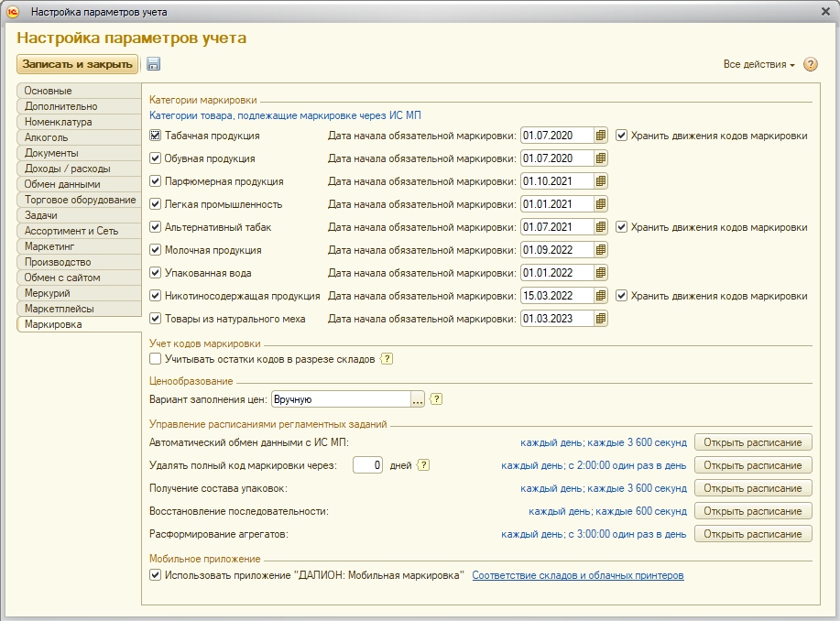Open Торговое оборудование tab
This screenshot has height=621, width=840.
tap(79, 200)
